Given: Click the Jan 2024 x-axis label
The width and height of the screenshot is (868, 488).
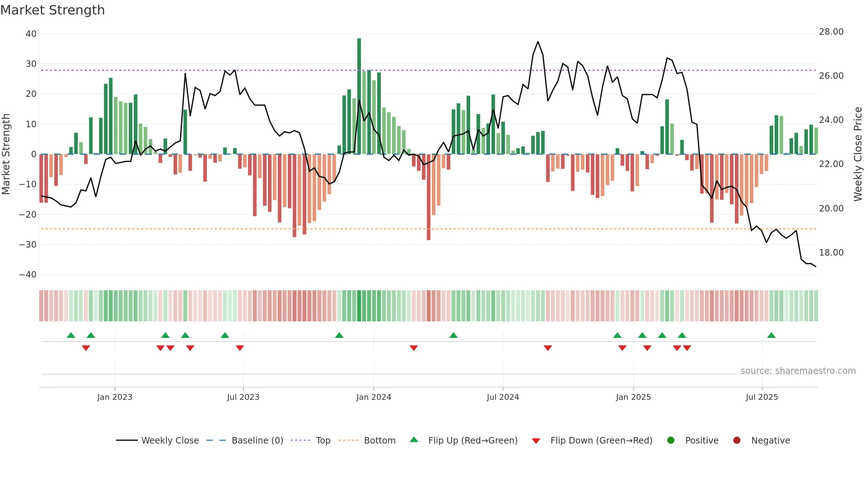Looking at the screenshot, I should pos(374,397).
